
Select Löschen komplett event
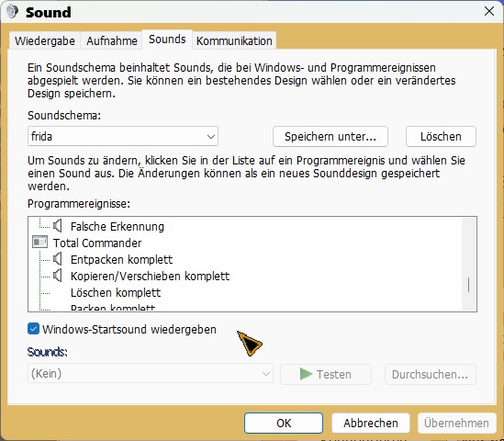116,292
